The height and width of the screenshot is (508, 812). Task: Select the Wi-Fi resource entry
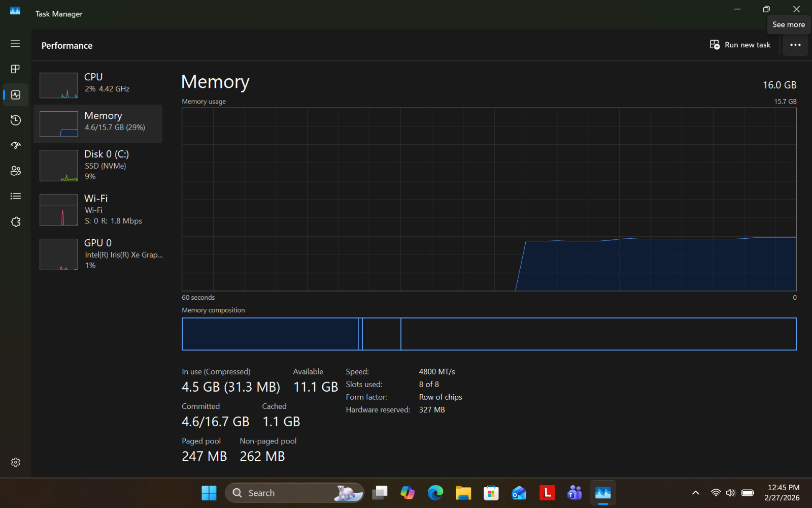[x=98, y=209]
